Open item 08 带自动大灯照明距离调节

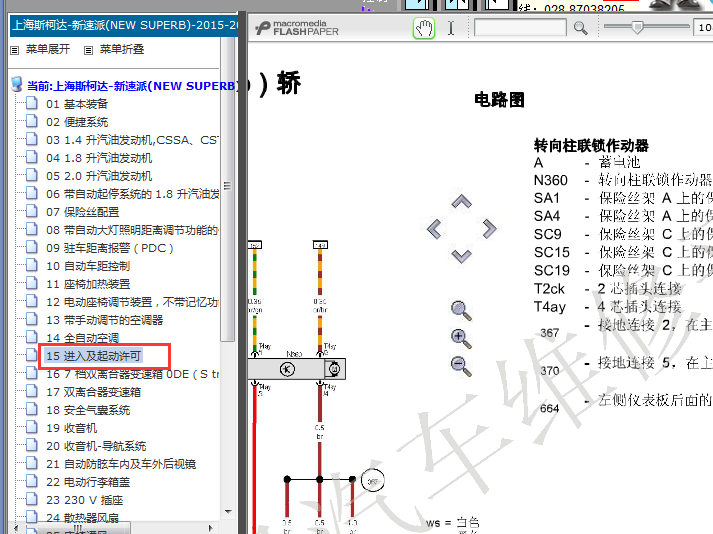132,230
